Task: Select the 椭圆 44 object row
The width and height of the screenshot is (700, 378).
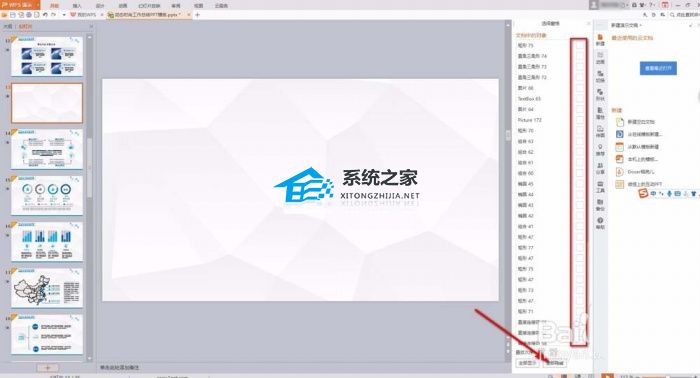Action: pos(550,195)
